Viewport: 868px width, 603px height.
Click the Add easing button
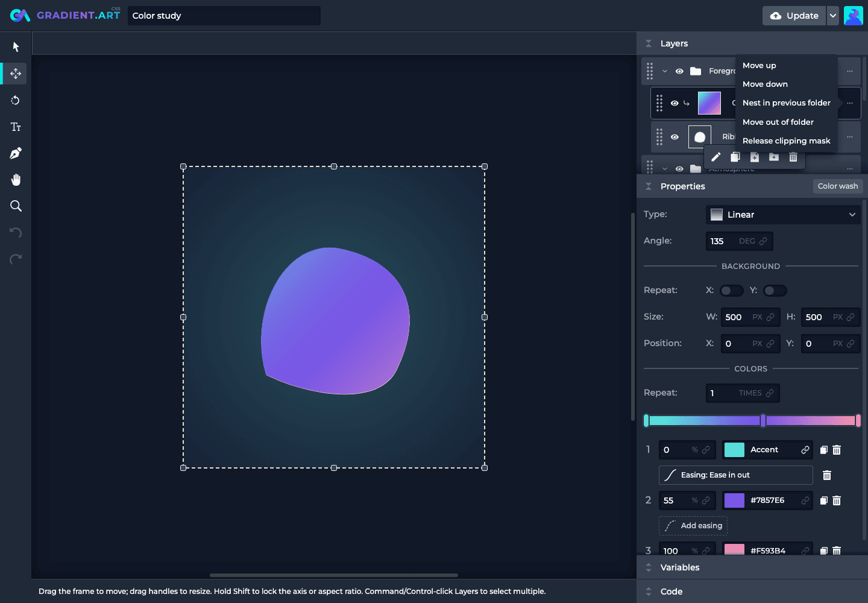pyautogui.click(x=693, y=526)
